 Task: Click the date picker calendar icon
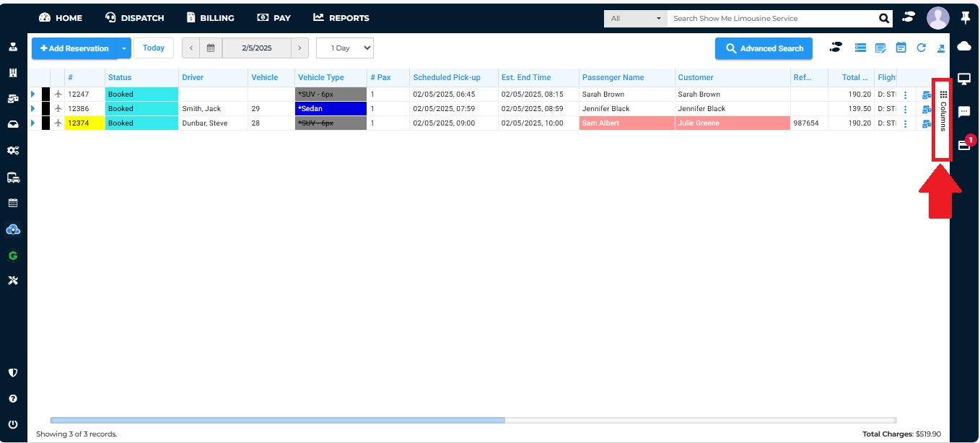point(211,48)
